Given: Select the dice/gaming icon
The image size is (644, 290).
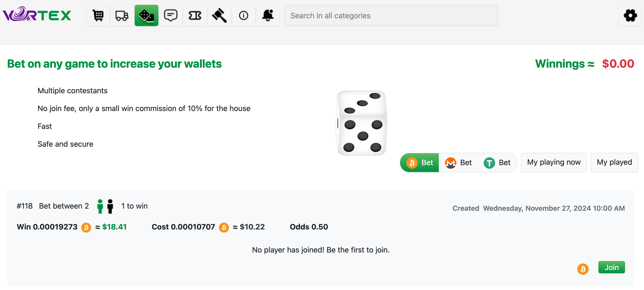Looking at the screenshot, I should (147, 15).
